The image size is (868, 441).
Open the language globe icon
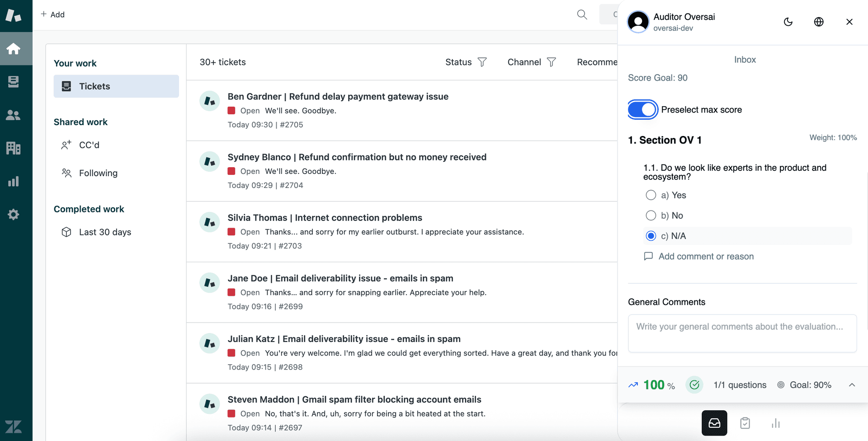click(819, 22)
